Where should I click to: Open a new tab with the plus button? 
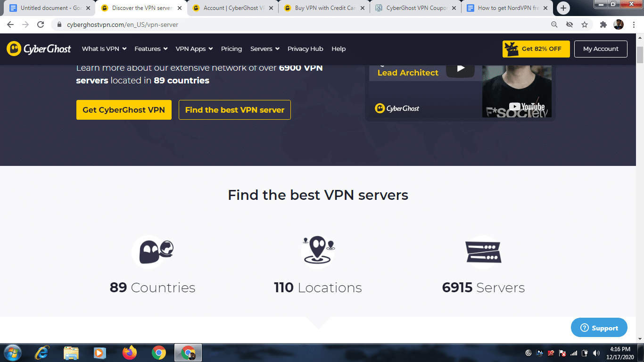coord(563,8)
